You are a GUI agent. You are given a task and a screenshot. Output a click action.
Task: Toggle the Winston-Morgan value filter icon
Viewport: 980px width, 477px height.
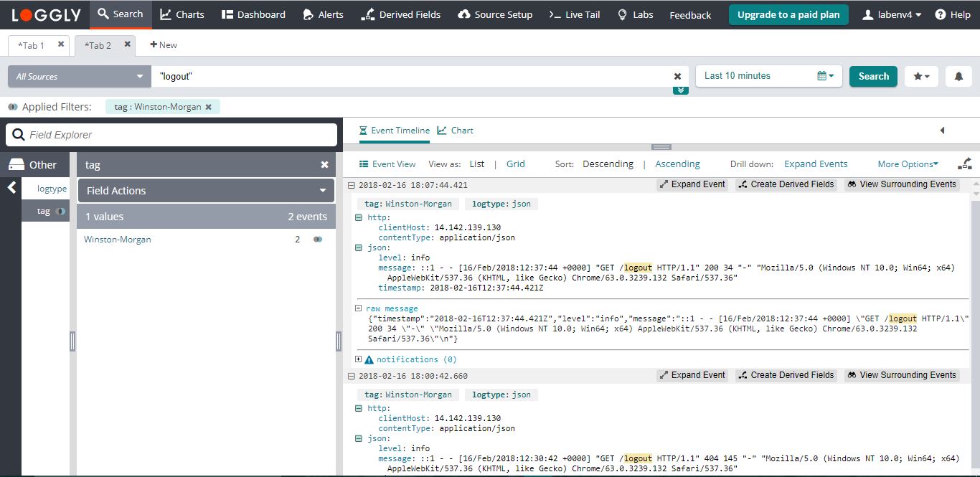317,240
